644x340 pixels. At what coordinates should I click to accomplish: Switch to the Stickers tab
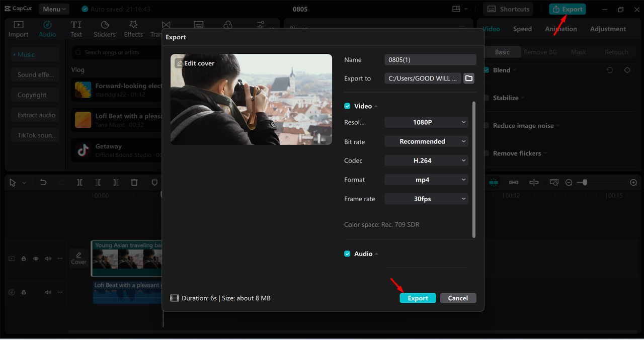[105, 29]
